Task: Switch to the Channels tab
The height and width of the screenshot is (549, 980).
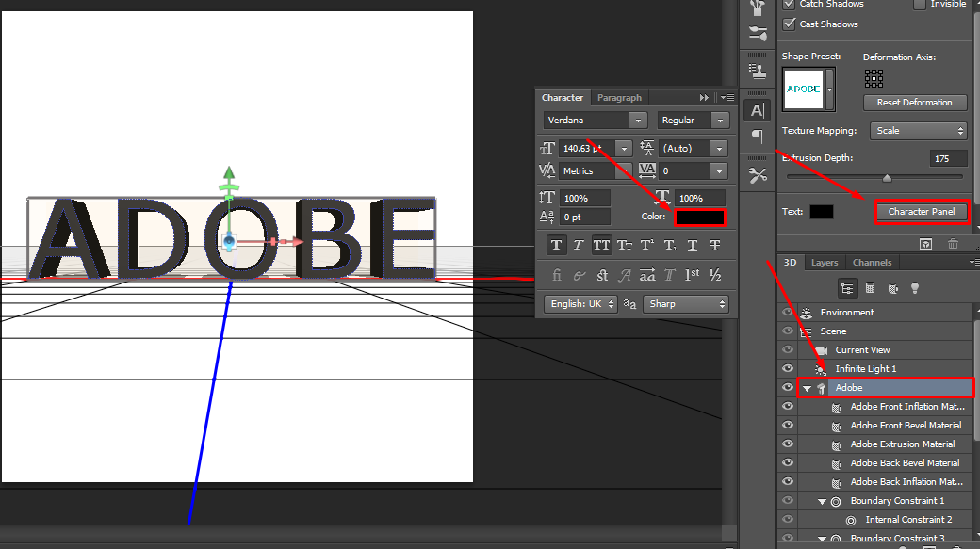Action: [x=872, y=263]
